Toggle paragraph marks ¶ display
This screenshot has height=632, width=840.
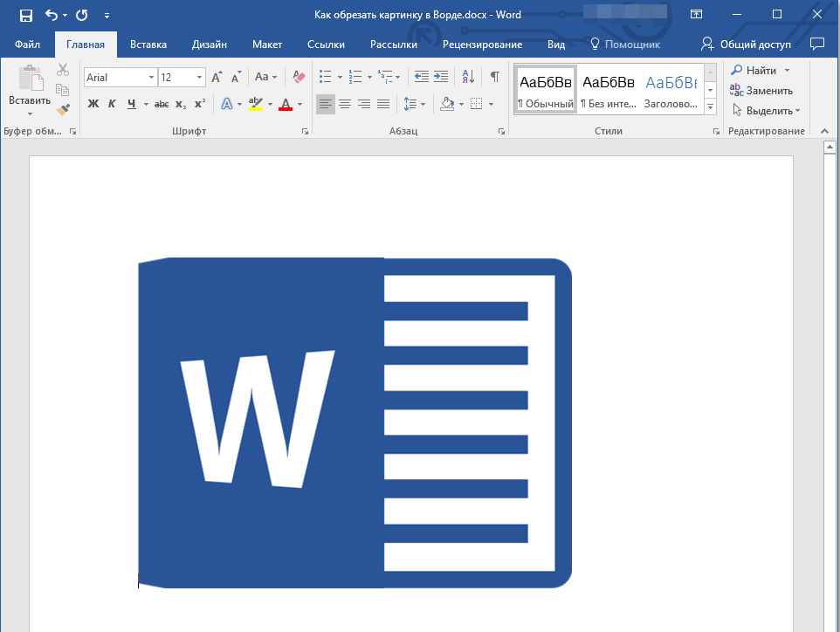[495, 77]
